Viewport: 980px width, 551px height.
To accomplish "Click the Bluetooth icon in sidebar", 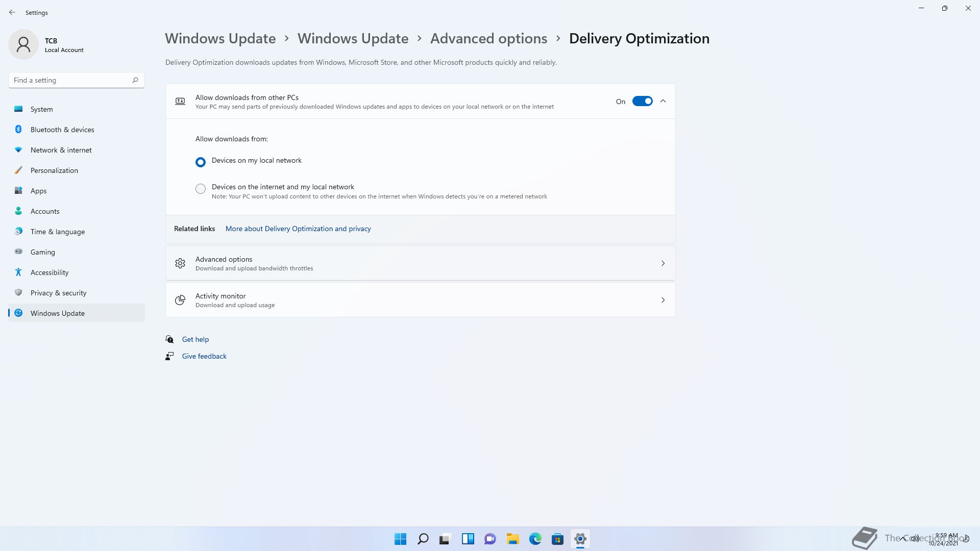I will click(x=18, y=129).
